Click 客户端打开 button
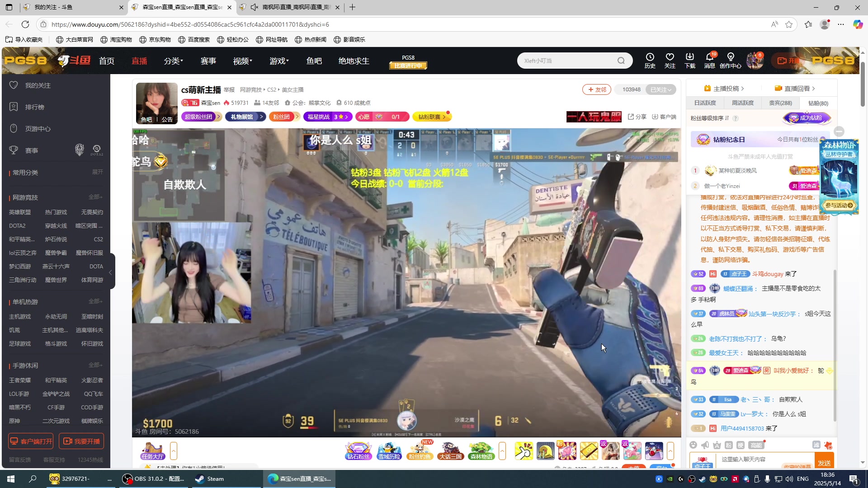This screenshot has height=488, width=868. [31, 441]
